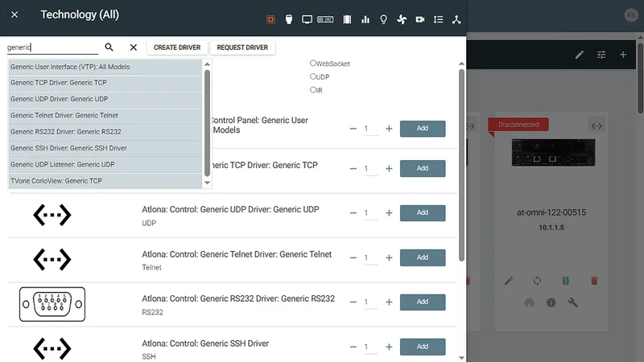Add the Generic RS232 Driver
This screenshot has height=362, width=644.
point(423,302)
